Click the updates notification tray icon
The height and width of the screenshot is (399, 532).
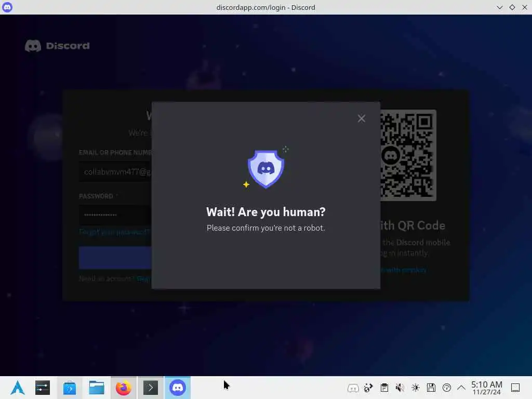tap(447, 388)
